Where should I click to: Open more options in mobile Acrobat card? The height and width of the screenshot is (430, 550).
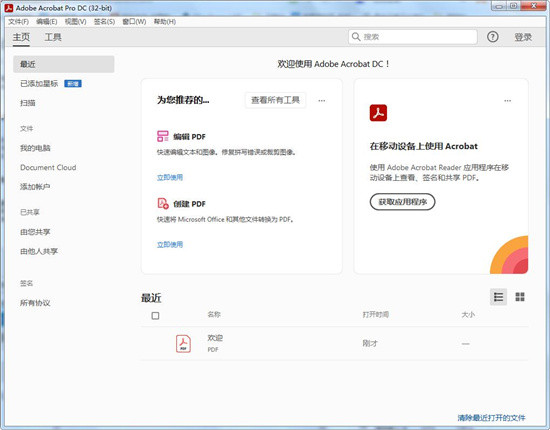[508, 101]
